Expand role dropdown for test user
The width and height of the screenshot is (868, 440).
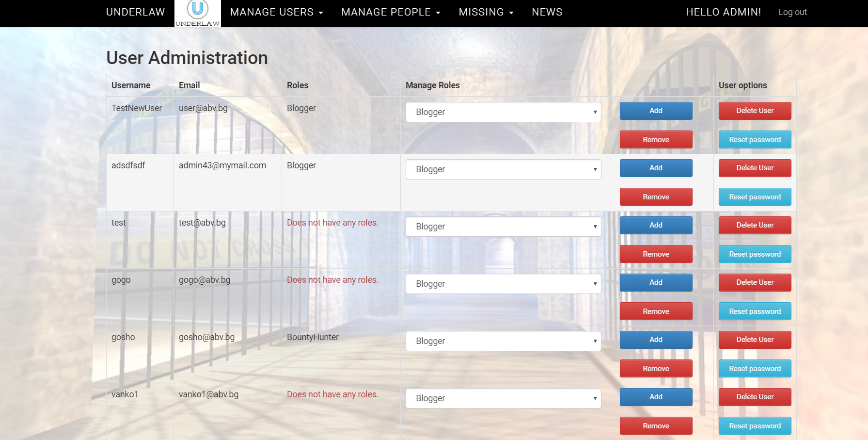[504, 227]
